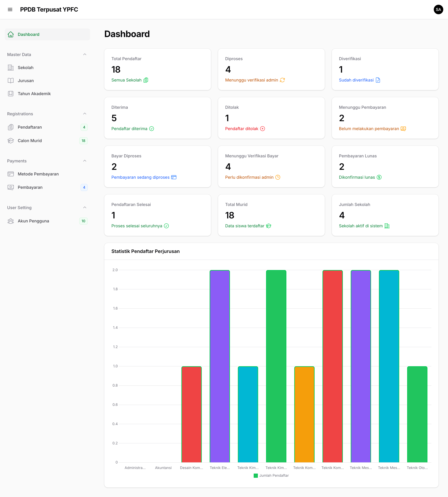Click the Pendaftaran clipboard icon
Viewport: 448px width, 497px height.
[11, 127]
